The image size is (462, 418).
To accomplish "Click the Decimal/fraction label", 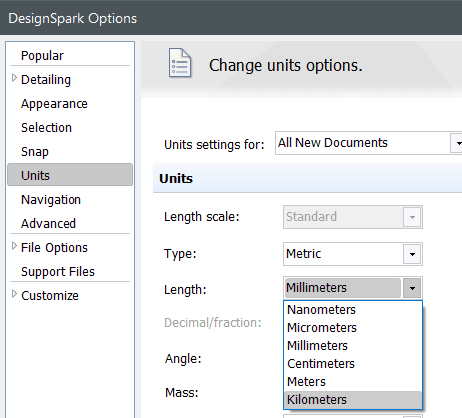I will 213,323.
